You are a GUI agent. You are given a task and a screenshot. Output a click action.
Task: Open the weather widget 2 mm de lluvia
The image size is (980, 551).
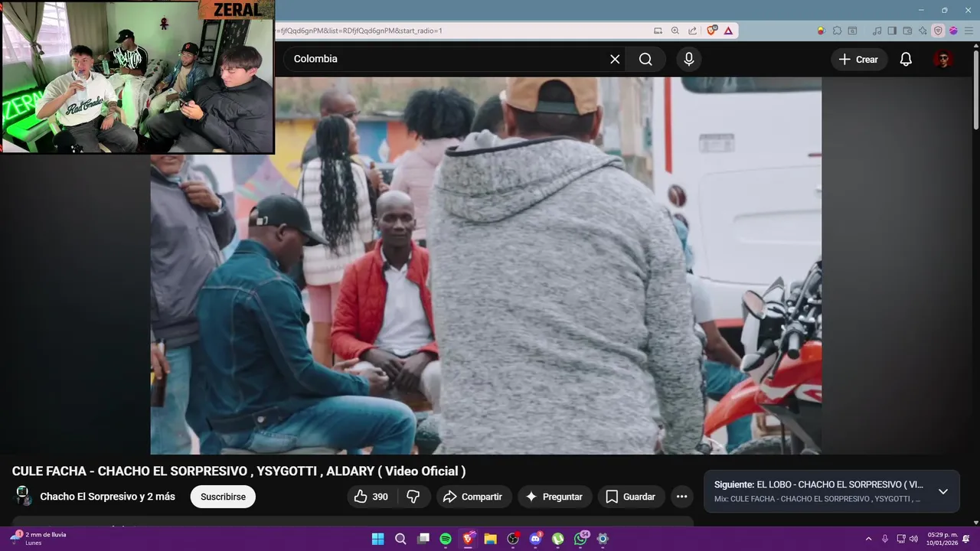click(x=38, y=539)
